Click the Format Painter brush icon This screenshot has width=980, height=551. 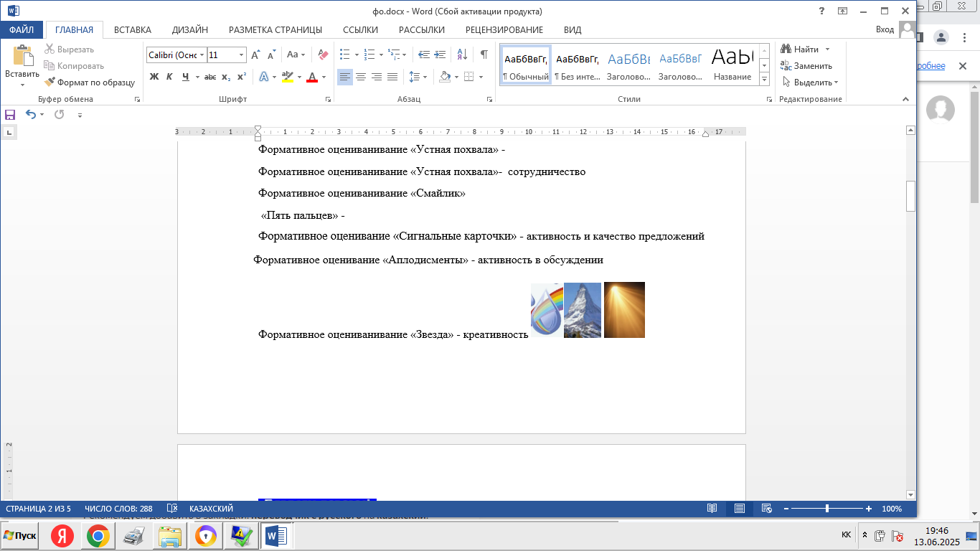tap(50, 83)
